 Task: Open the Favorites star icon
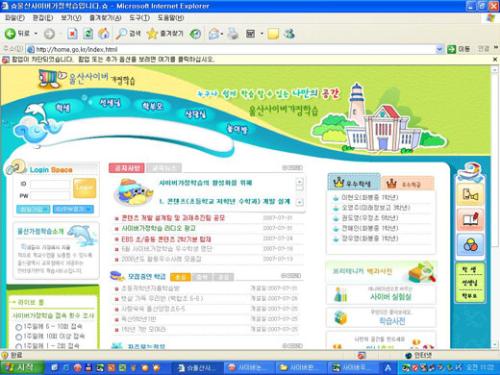tap(152, 33)
